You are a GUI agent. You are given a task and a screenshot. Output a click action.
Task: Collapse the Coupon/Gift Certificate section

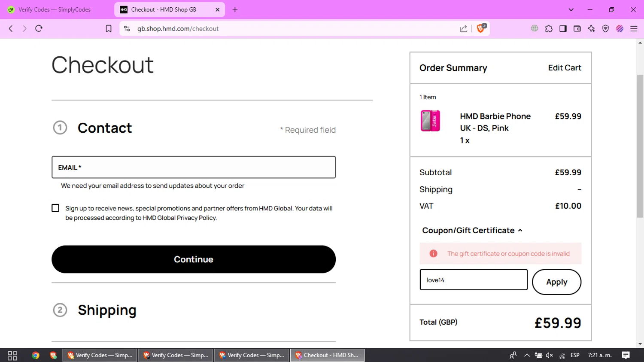point(472,231)
